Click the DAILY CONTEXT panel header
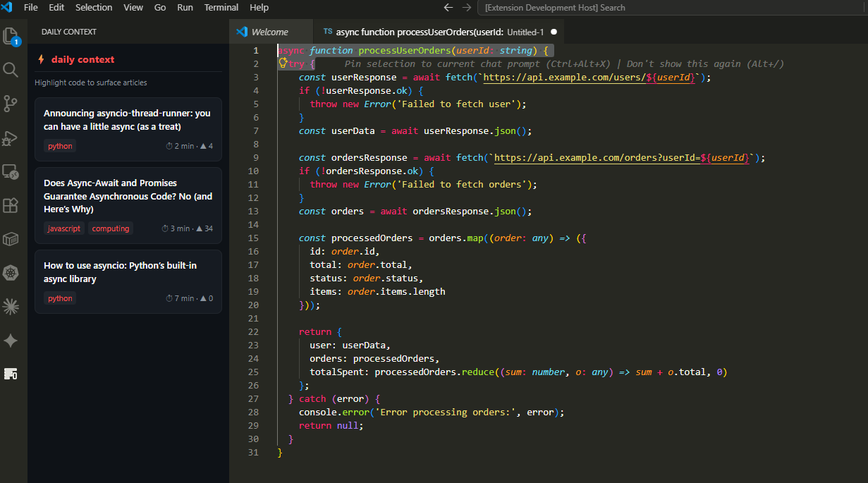Image resolution: width=868 pixels, height=483 pixels. pyautogui.click(x=69, y=32)
